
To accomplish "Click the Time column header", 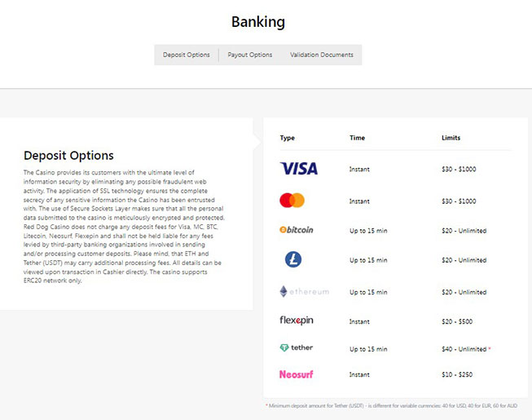I will tap(357, 138).
